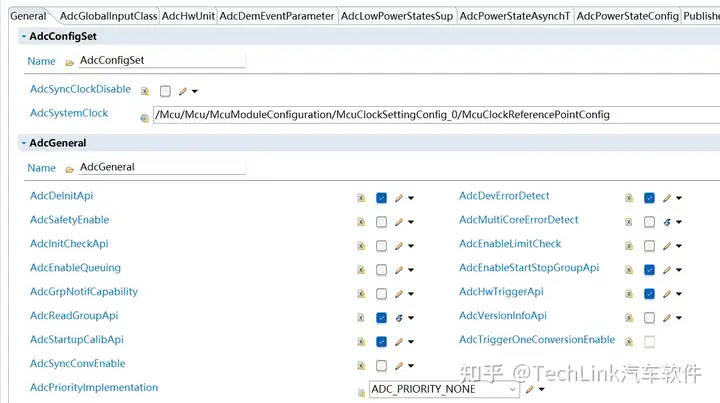The height and width of the screenshot is (403, 720).
Task: Open the arrow menu next to AdcEnableLimitCheck pencil
Action: tap(679, 246)
